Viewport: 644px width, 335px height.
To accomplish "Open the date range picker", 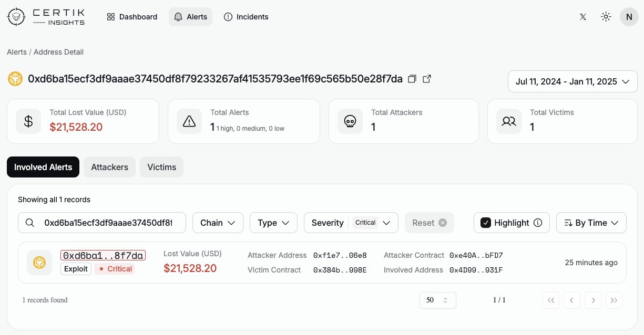I will click(573, 81).
